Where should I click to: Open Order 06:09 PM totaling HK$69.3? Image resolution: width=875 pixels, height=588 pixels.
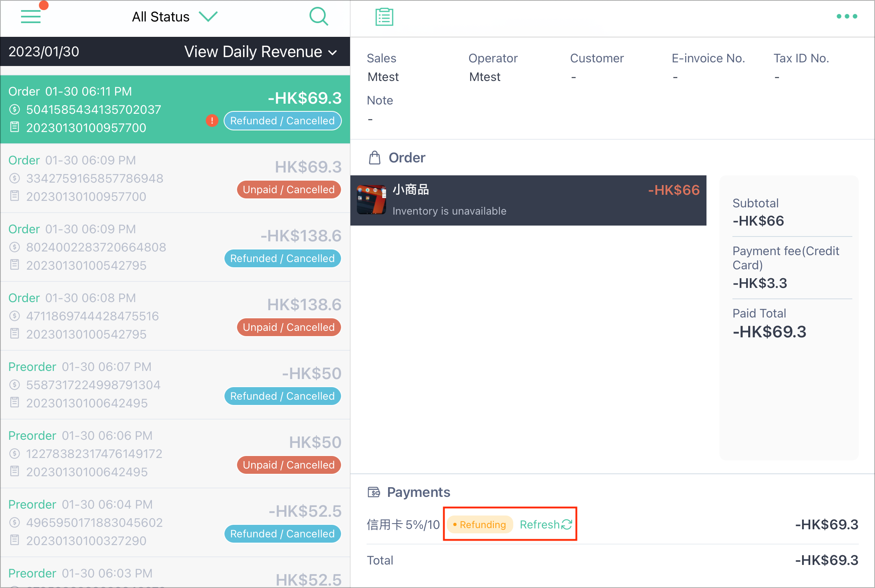pos(175,178)
